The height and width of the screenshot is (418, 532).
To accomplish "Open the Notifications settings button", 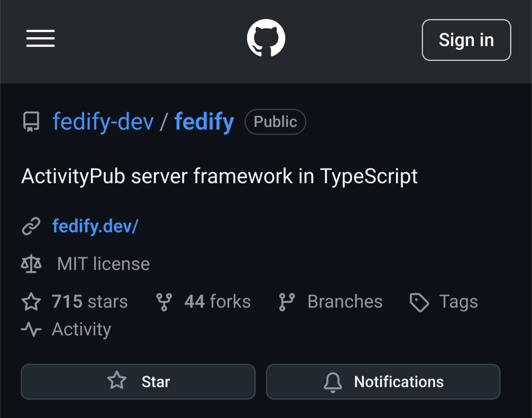I will point(383,382).
